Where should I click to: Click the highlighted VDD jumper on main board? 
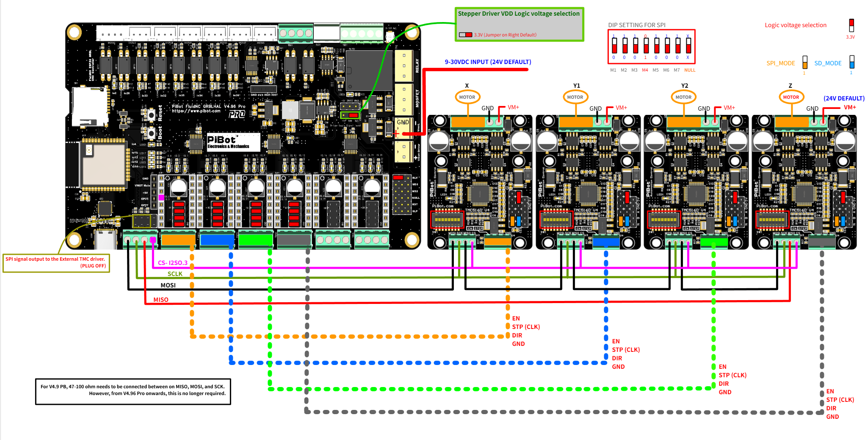pos(350,115)
